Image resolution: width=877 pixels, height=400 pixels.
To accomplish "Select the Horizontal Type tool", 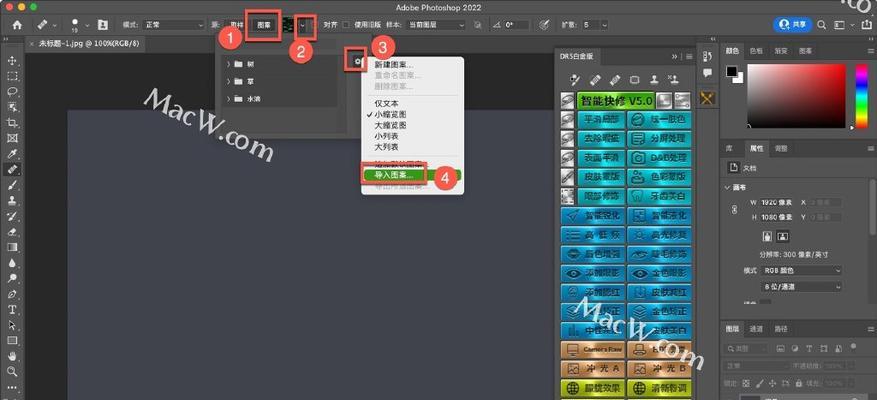I will (x=12, y=309).
